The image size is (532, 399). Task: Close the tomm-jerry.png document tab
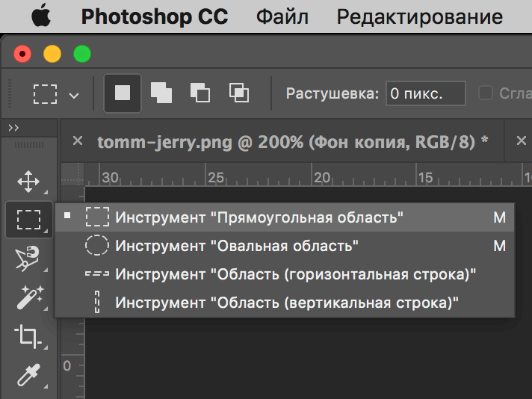point(77,141)
